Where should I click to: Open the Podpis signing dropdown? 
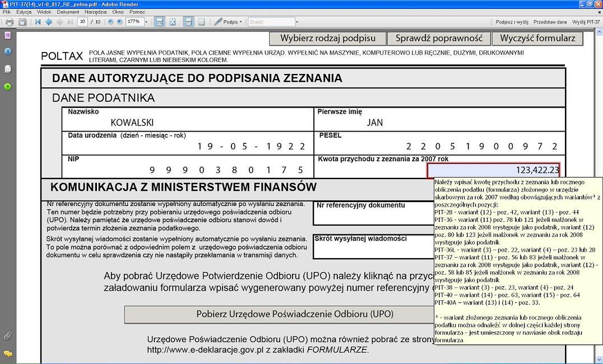(x=229, y=22)
